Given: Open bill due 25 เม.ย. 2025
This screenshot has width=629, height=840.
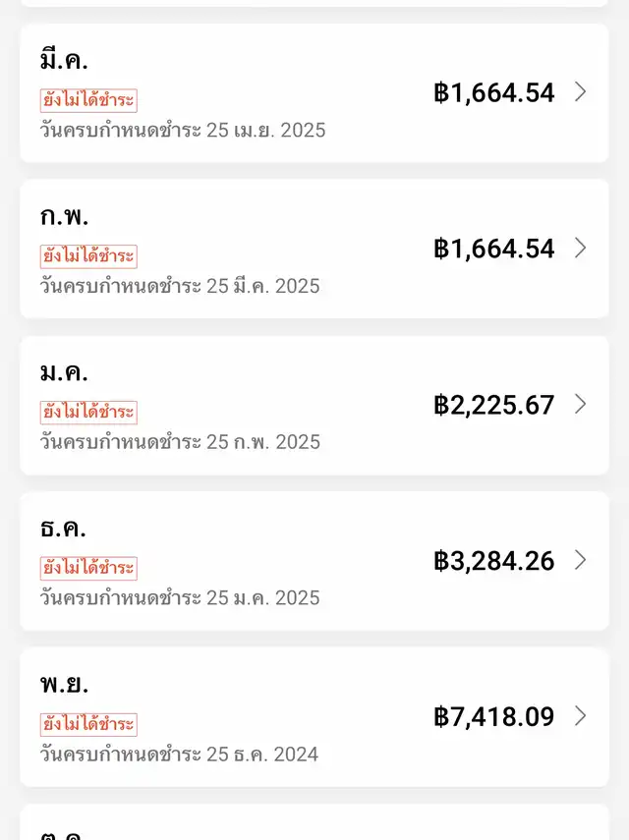Looking at the screenshot, I should 314,92.
